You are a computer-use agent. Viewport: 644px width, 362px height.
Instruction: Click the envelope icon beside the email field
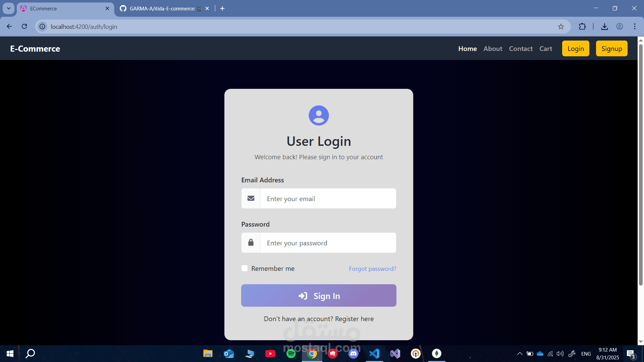[x=251, y=198]
